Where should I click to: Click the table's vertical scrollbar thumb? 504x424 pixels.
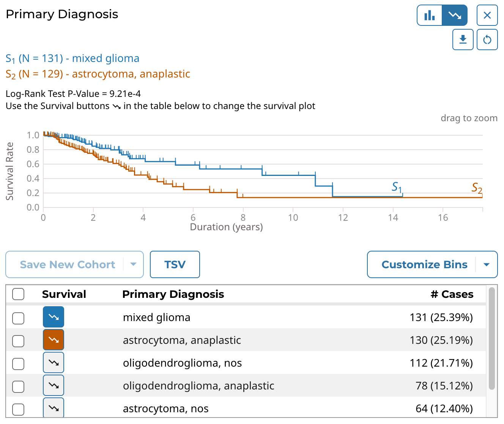click(x=491, y=338)
